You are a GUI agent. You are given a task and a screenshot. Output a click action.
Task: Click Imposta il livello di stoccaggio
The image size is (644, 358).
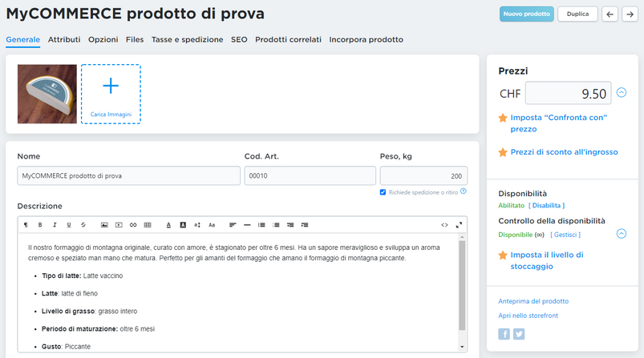point(547,260)
